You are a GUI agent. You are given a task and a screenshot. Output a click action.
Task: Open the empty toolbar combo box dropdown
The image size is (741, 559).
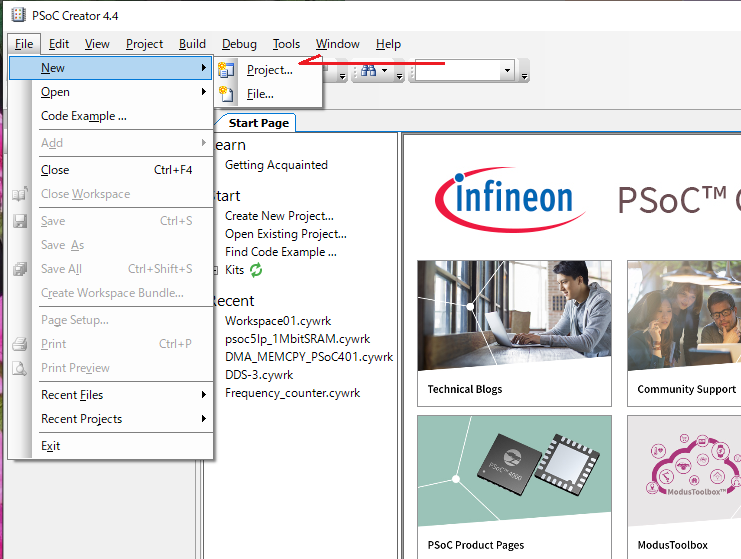pos(507,71)
